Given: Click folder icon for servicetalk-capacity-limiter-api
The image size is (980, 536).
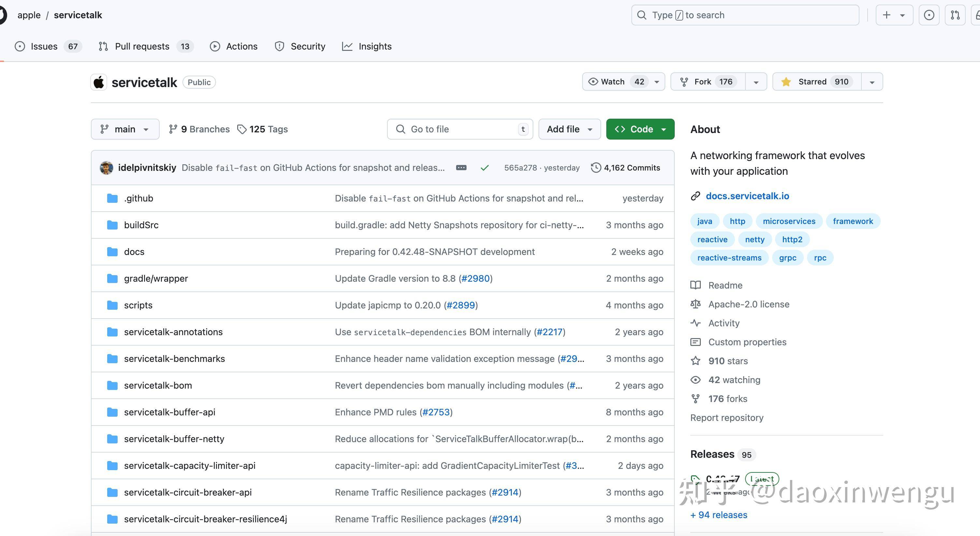Looking at the screenshot, I should (112, 466).
